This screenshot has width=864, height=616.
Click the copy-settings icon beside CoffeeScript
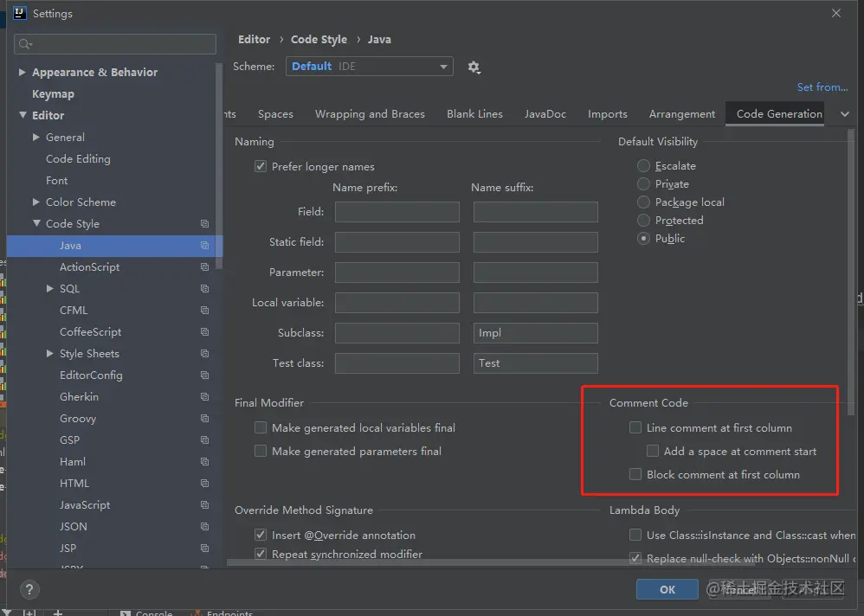click(x=204, y=332)
